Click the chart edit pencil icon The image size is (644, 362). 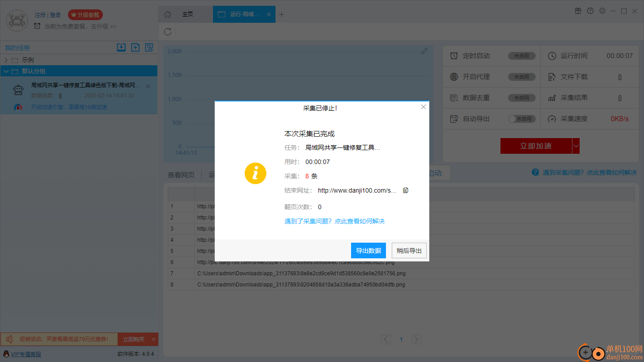(424, 51)
